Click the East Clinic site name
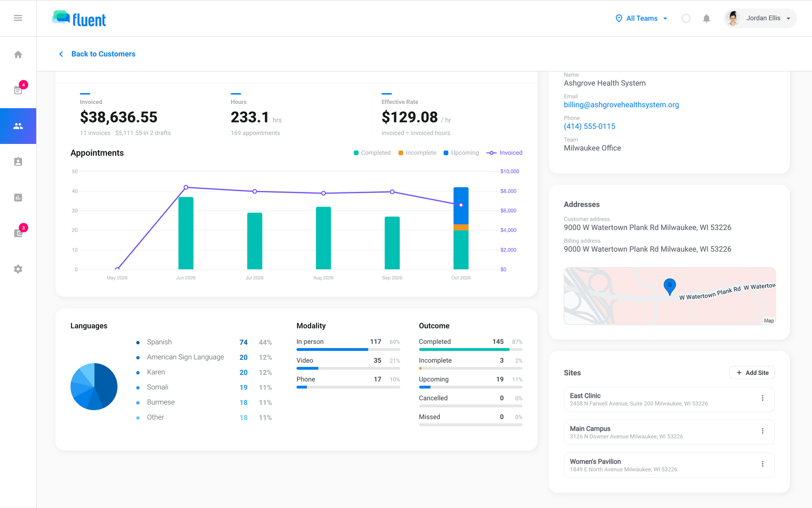The image size is (812, 508). click(x=585, y=396)
